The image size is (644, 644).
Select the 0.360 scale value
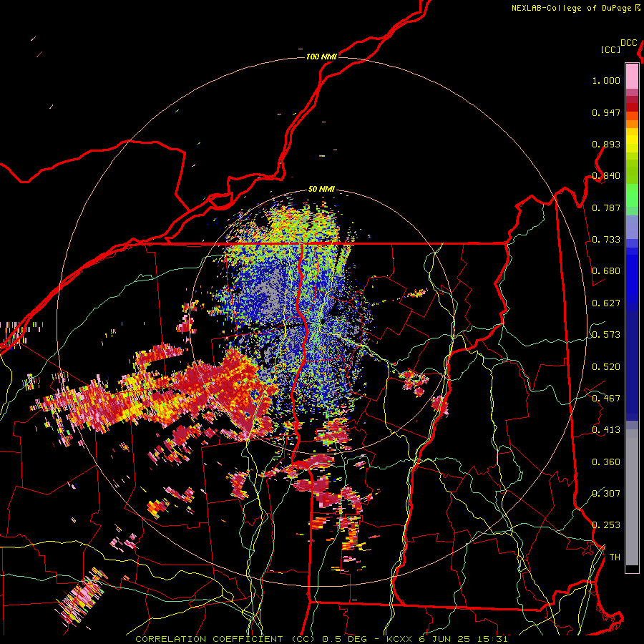coord(606,462)
